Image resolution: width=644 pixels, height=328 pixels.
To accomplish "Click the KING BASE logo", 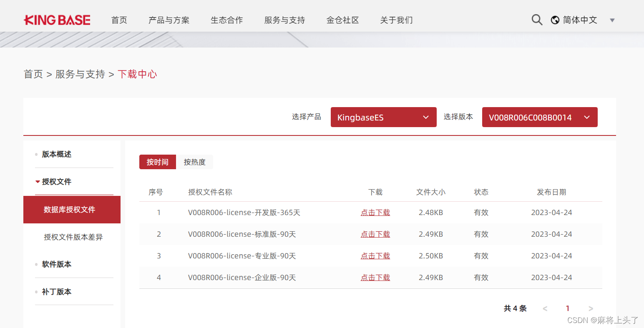I will (57, 20).
